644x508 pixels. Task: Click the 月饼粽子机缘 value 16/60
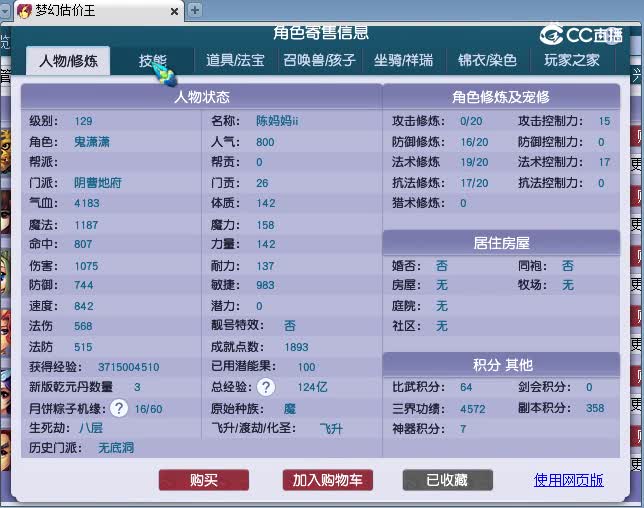tap(149, 409)
